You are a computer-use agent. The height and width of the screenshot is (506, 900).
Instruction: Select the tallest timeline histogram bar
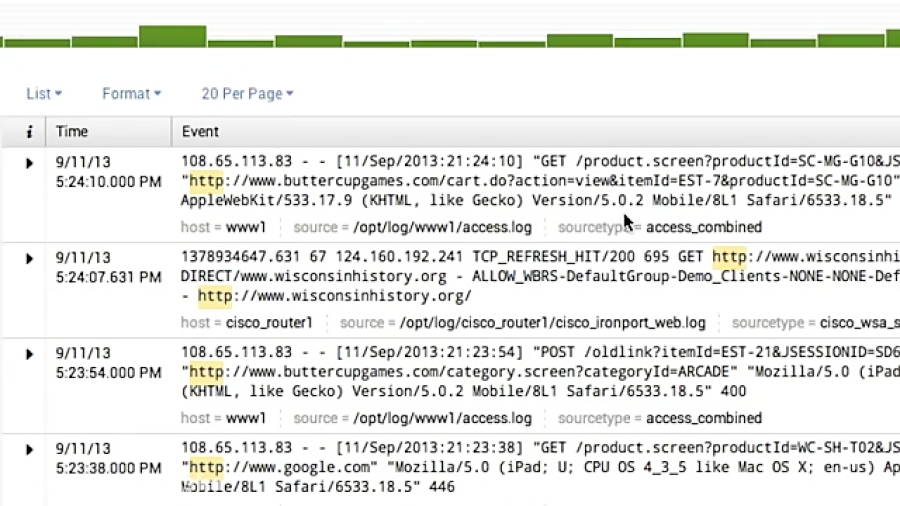click(173, 36)
